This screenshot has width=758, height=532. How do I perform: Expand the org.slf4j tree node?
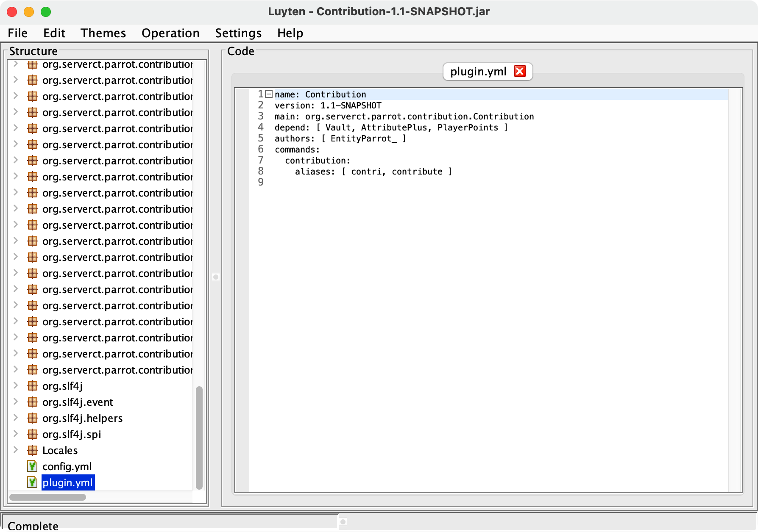point(16,385)
